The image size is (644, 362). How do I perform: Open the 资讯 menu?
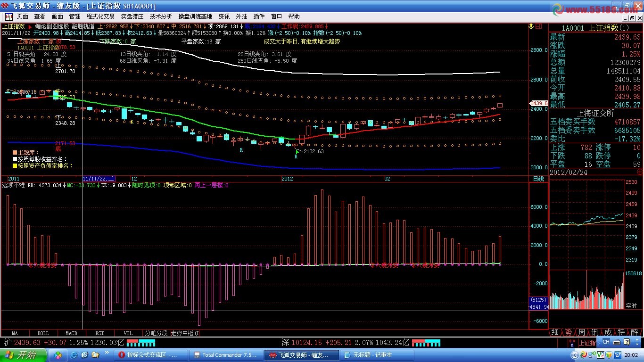tap(224, 16)
